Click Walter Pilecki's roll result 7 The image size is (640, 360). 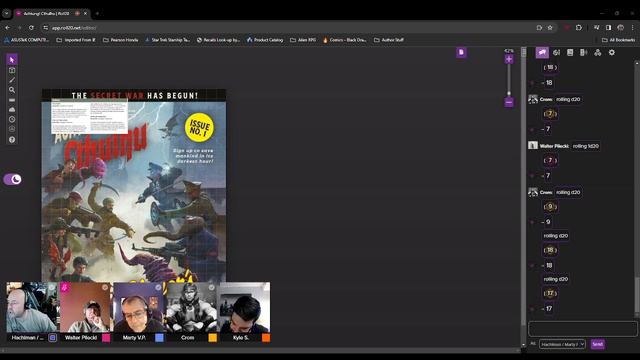pyautogui.click(x=550, y=160)
